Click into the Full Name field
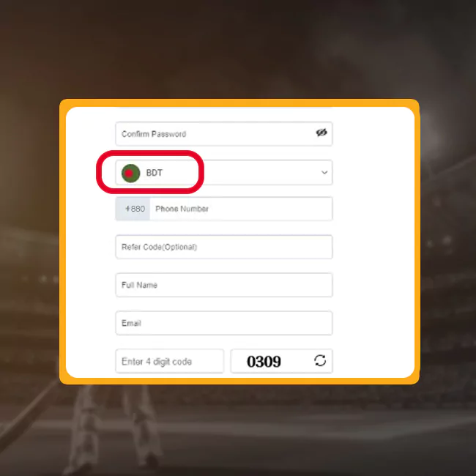Screen dimensions: 476x476 point(224,285)
